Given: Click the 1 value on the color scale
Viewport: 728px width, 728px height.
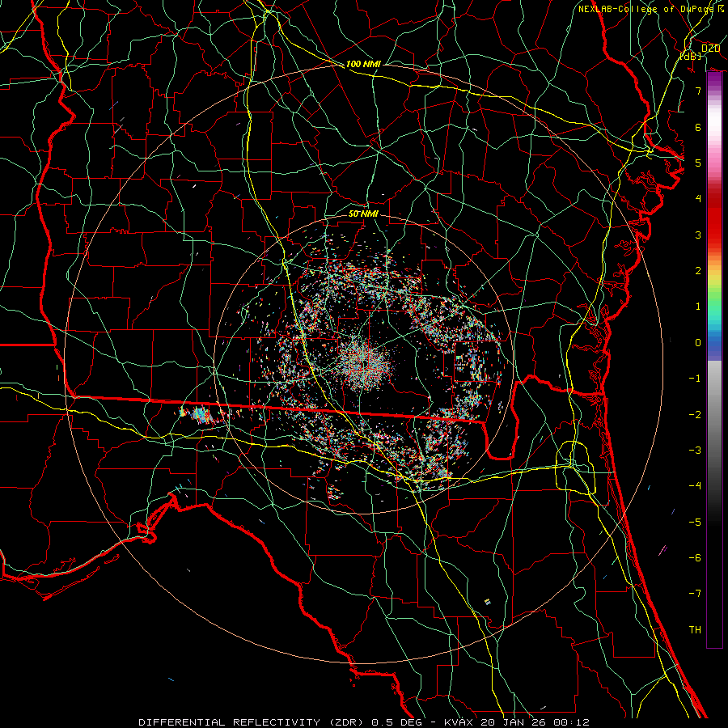Looking at the screenshot, I should [698, 307].
